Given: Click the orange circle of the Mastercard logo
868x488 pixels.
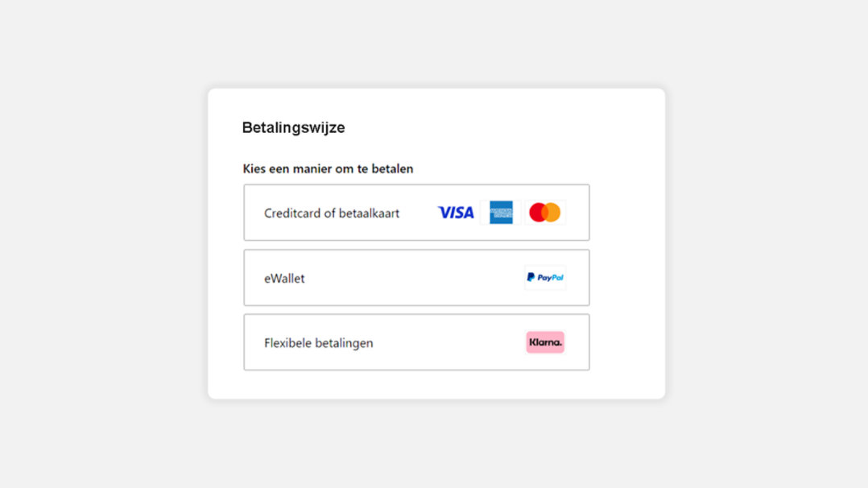Looking at the screenshot, I should click(553, 213).
